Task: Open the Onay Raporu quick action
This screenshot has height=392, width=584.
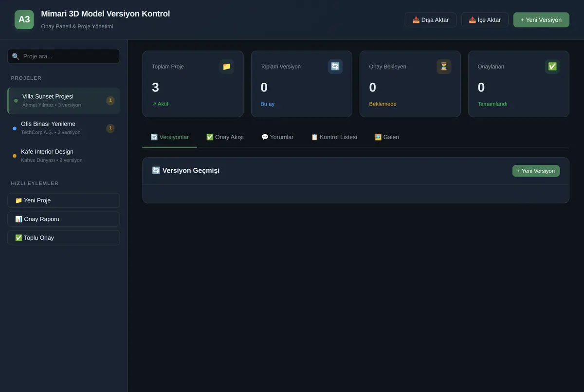Action: (x=64, y=219)
